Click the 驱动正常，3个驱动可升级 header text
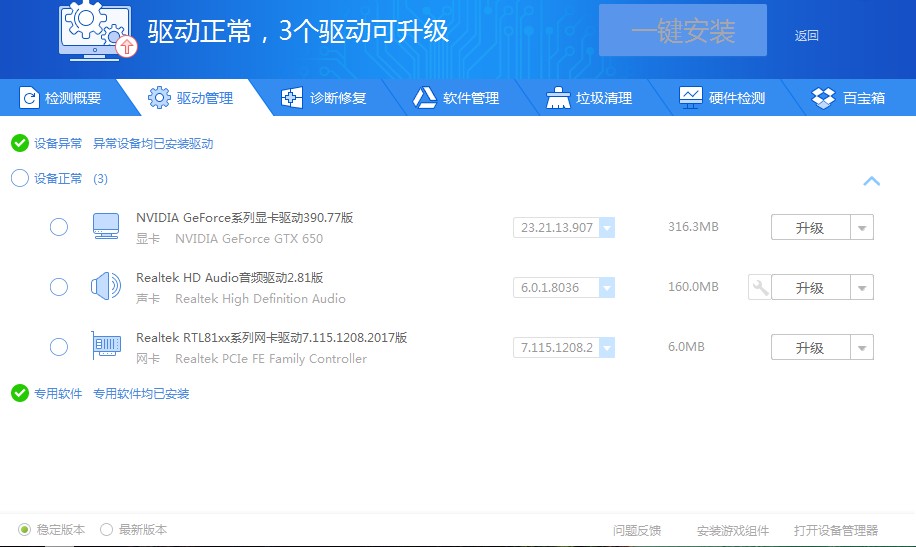Viewport: 916px width, 547px height. point(298,31)
